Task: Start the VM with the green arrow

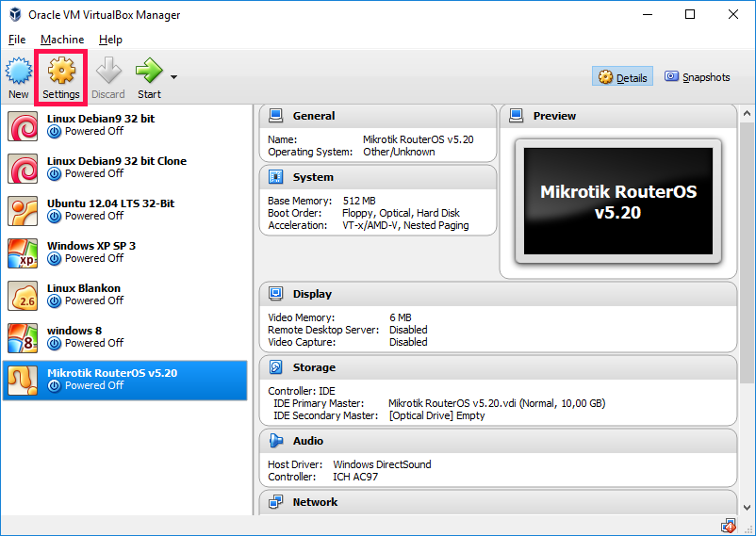Action: pos(150,71)
